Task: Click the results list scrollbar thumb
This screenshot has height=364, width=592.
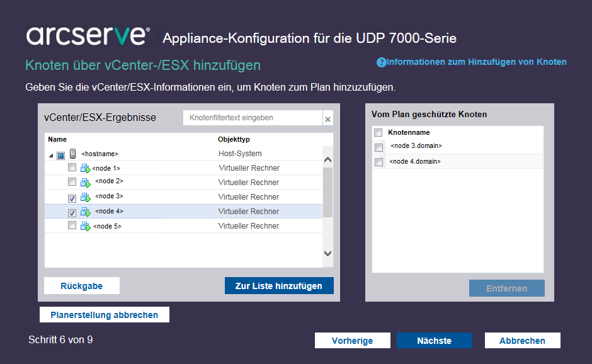Action: (327, 192)
